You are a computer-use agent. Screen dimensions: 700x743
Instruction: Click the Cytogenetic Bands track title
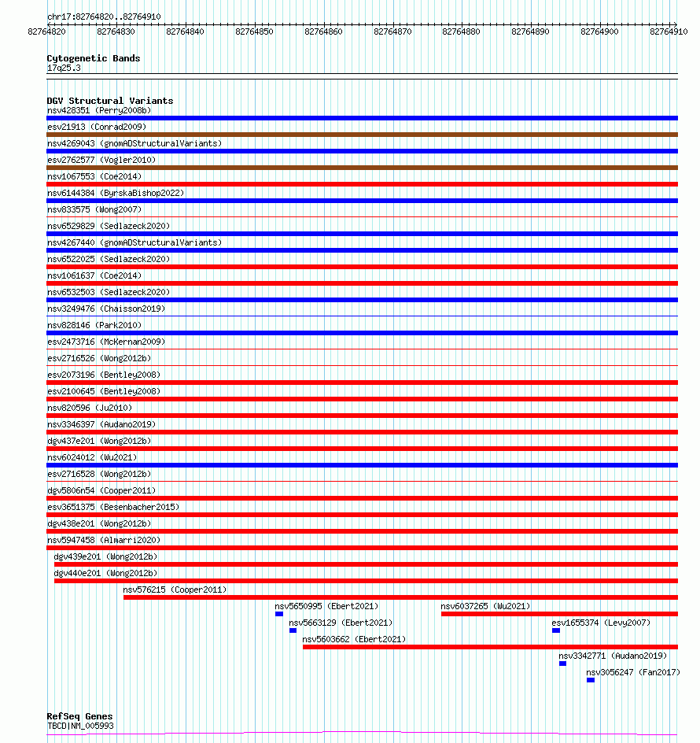(94, 58)
